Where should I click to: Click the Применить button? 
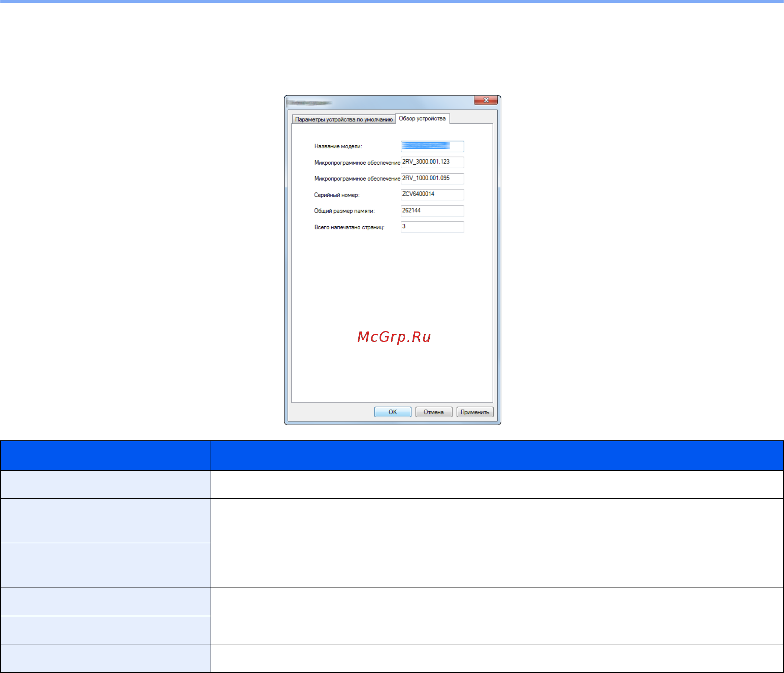[475, 412]
